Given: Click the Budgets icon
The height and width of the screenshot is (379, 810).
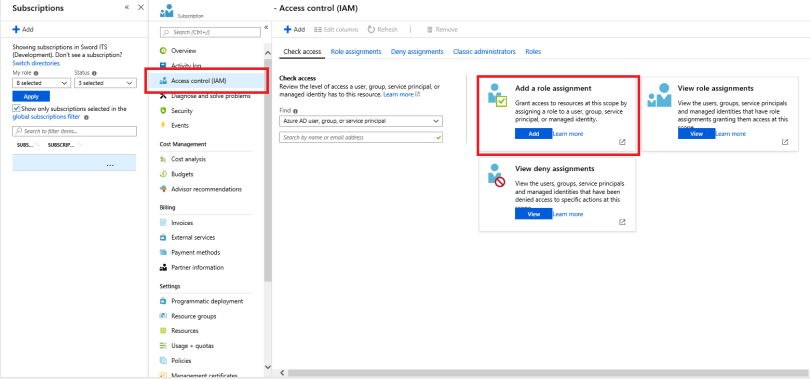Looking at the screenshot, I should click(163, 174).
